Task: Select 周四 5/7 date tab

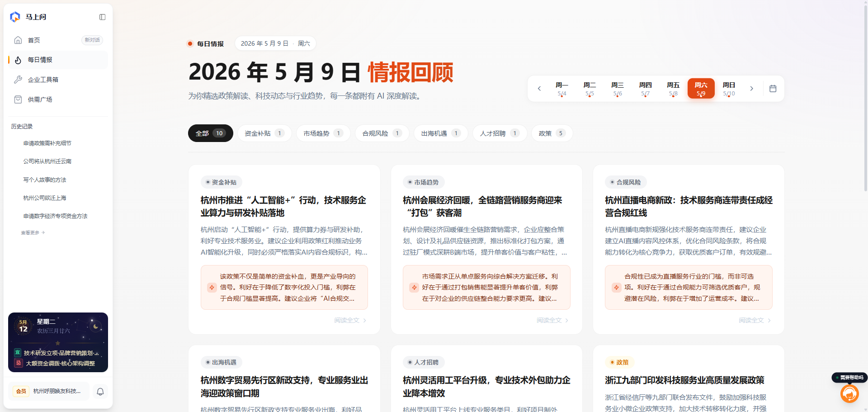Action: 645,89
